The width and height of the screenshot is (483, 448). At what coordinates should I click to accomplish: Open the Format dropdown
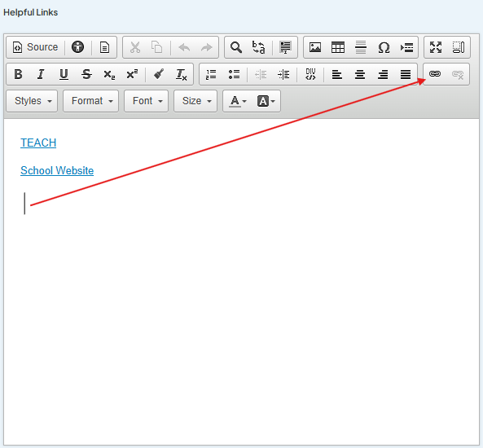91,101
